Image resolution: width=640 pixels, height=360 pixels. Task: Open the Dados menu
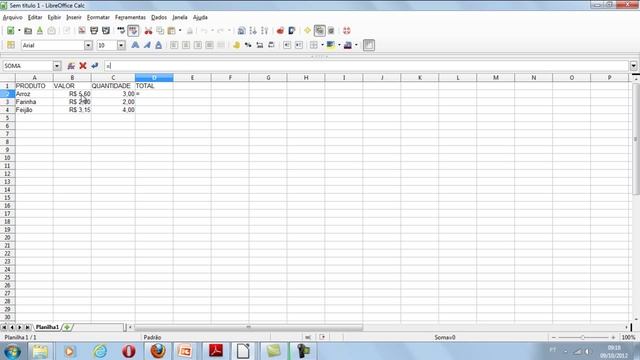coord(159,17)
